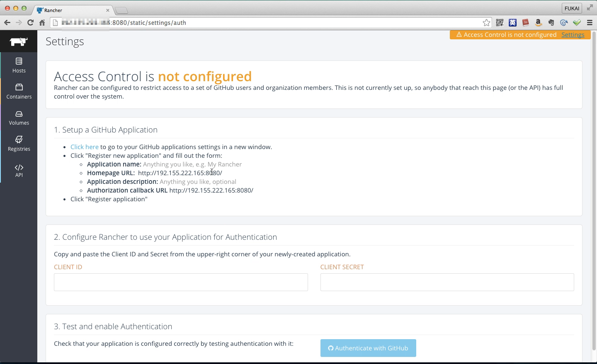Open the QR code extension
This screenshot has width=597, height=364.
(x=500, y=23)
